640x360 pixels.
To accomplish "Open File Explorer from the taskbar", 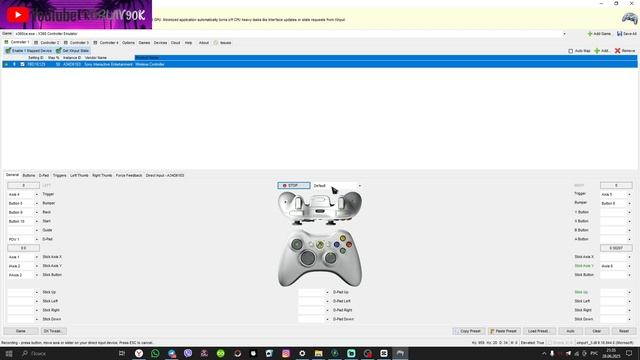I will 318,353.
